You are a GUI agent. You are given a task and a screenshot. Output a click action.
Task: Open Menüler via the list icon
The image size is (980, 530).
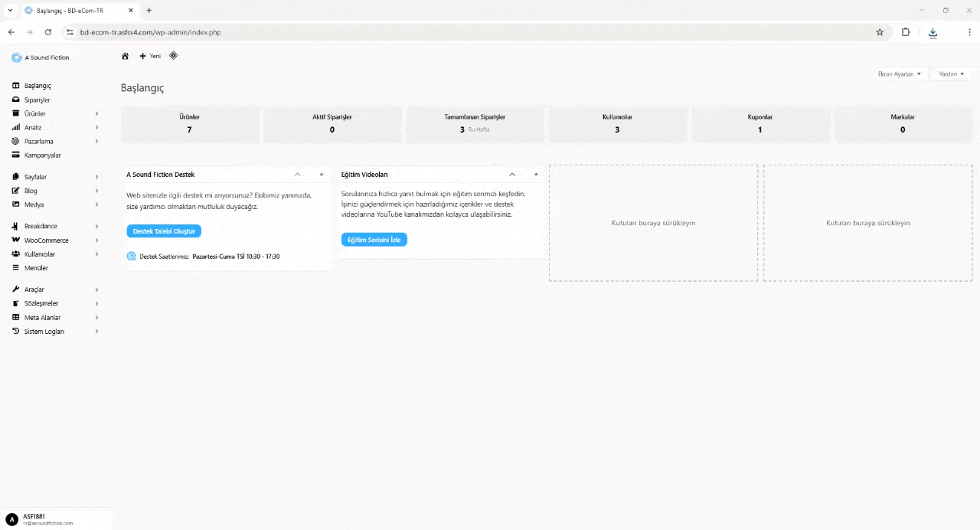tap(15, 268)
